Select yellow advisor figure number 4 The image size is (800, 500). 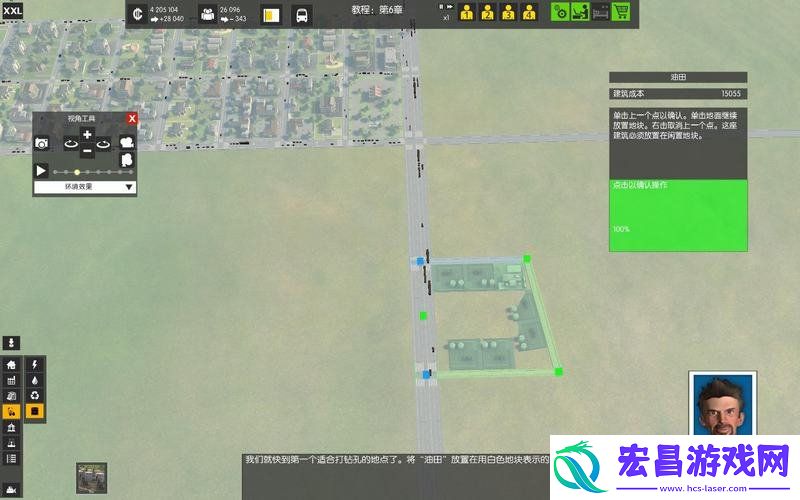coord(529,12)
